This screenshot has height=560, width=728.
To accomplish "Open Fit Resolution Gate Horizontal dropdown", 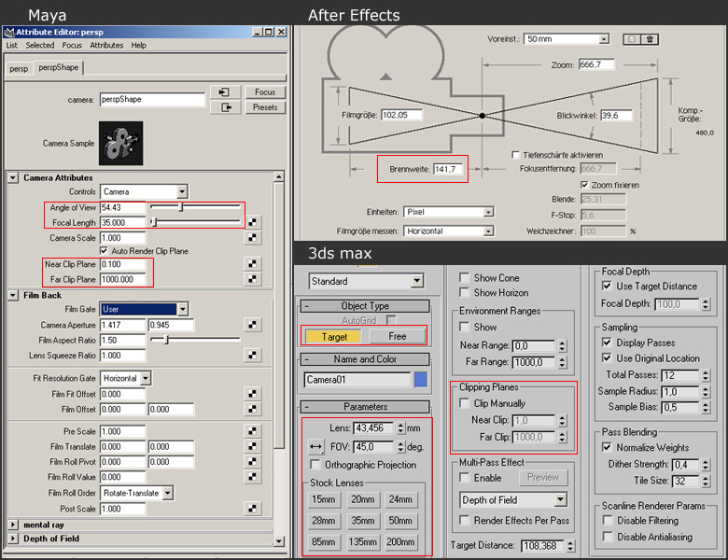I will (126, 378).
